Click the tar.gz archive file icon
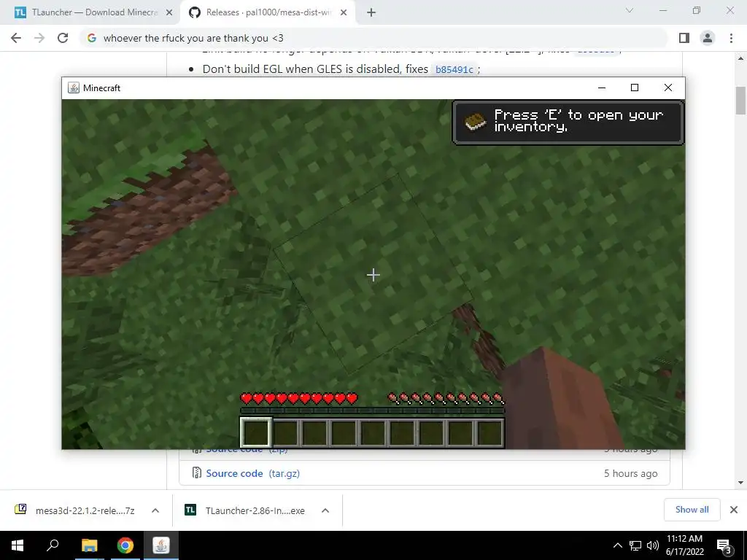This screenshot has height=560, width=747. coord(196,472)
